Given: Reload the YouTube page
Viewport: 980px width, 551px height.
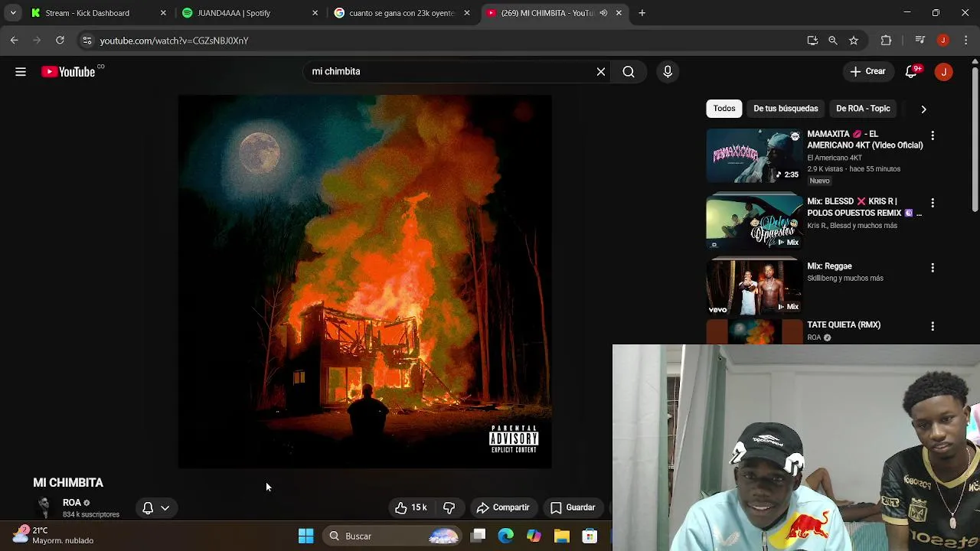Looking at the screenshot, I should 60,41.
